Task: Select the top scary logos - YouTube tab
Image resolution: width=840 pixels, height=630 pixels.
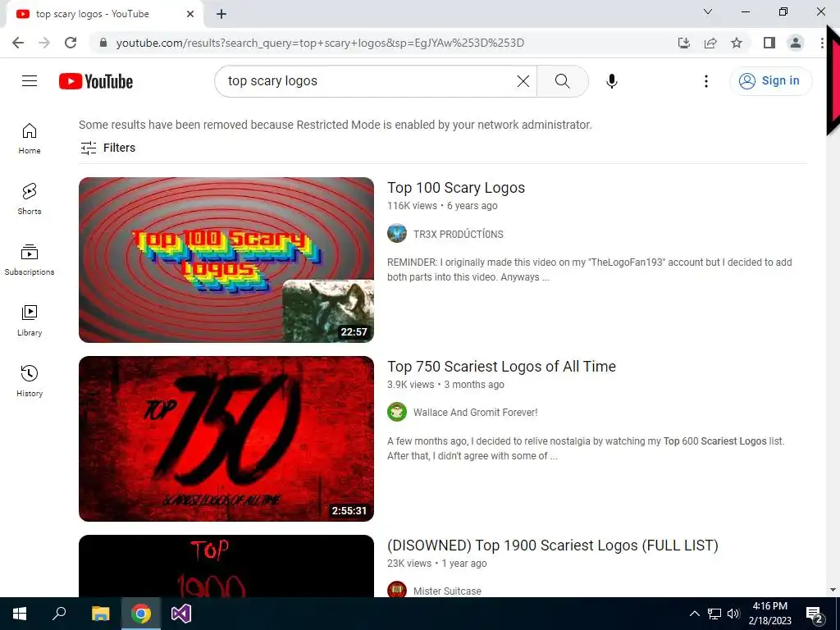Action: [x=104, y=14]
